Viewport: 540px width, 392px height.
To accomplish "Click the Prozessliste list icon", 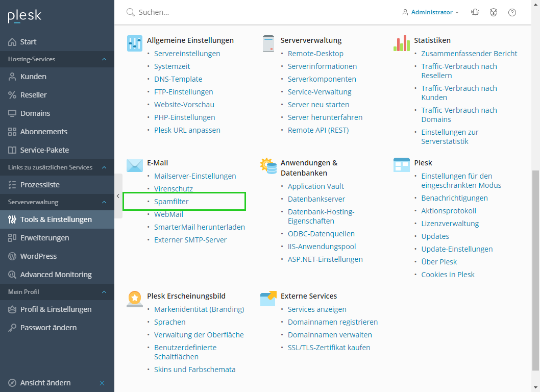I will coord(12,185).
